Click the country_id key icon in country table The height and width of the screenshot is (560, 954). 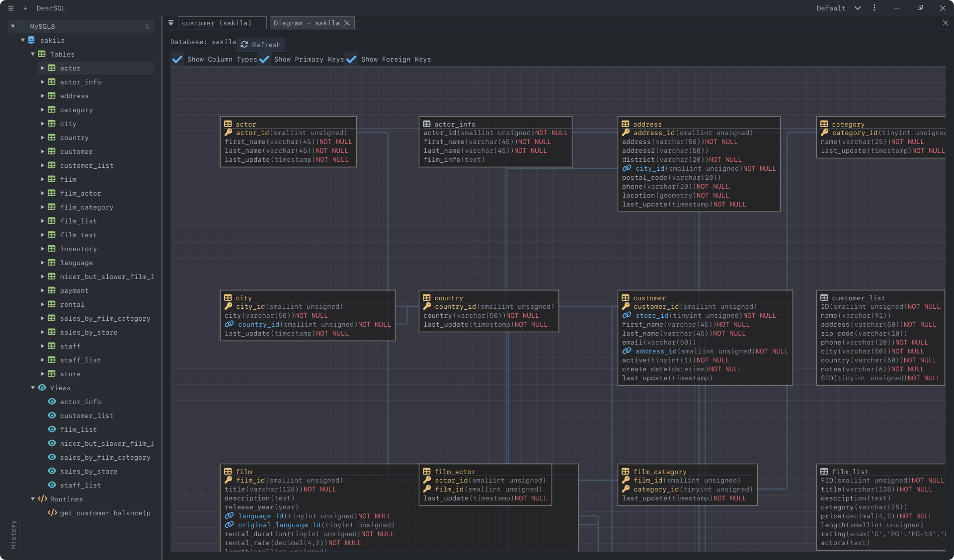coord(427,306)
